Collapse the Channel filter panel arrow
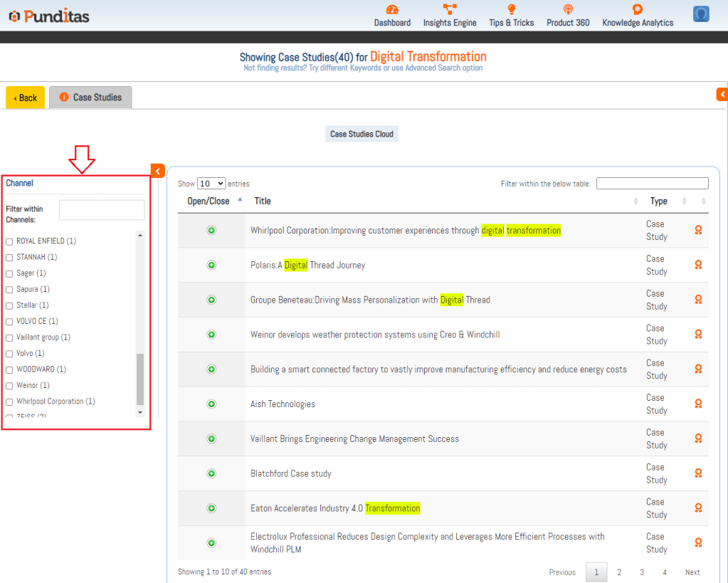 [x=158, y=171]
